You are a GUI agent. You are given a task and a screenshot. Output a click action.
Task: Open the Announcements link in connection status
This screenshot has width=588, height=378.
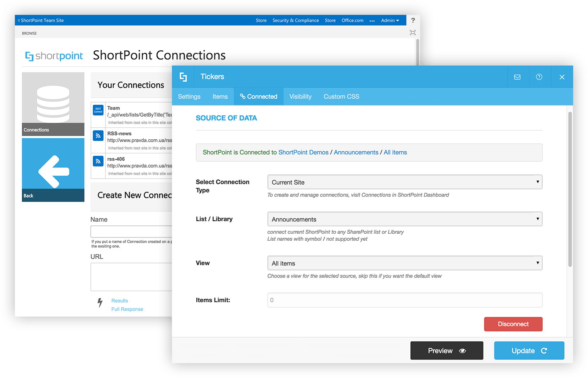[356, 153]
